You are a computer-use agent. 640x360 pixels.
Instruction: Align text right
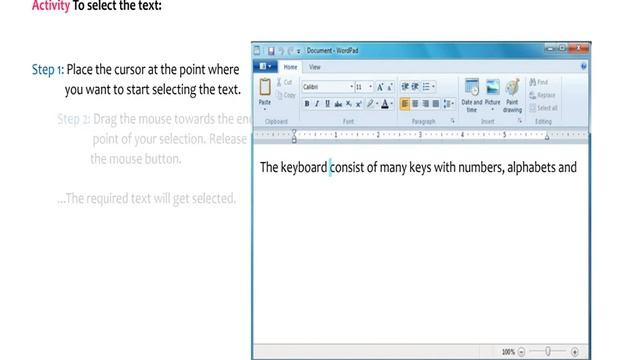(425, 104)
